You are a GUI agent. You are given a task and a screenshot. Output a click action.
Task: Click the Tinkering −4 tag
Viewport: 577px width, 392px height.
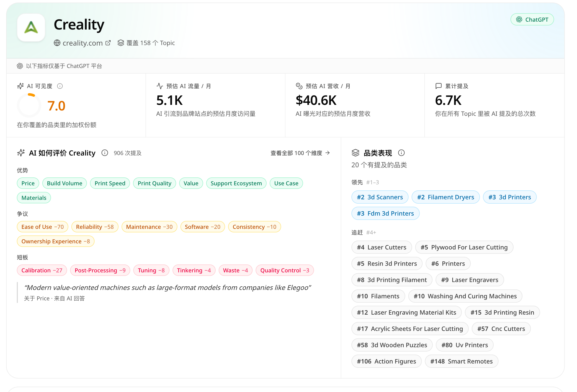(x=194, y=270)
